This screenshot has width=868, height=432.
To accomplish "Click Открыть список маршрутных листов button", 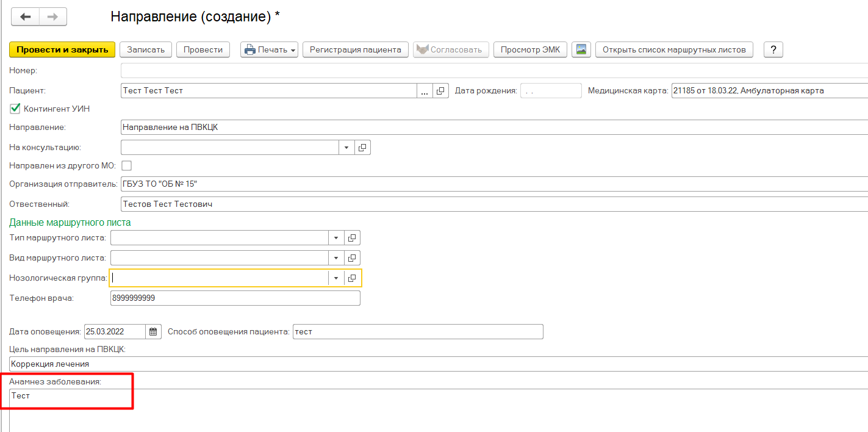I will (x=674, y=49).
